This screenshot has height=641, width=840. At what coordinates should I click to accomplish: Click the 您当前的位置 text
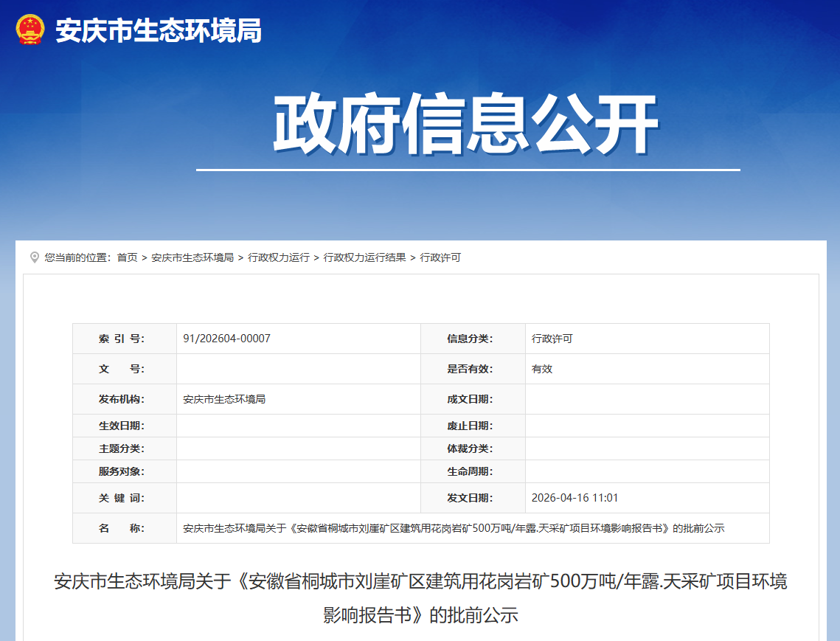(77, 257)
